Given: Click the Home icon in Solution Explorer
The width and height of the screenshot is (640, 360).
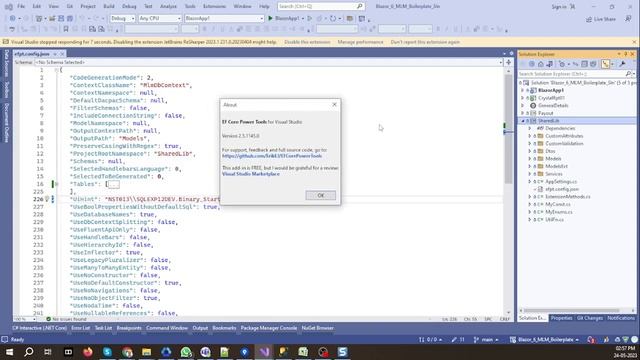Looking at the screenshot, I should click(541, 64).
